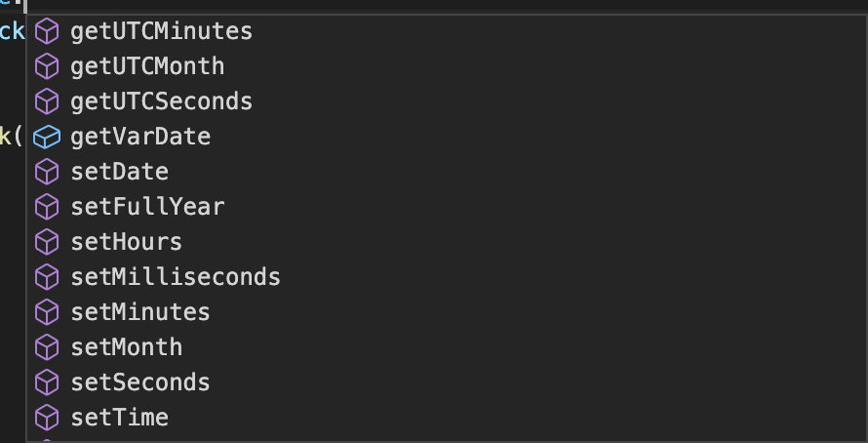Pick the setSeconds completion entry

point(447,383)
